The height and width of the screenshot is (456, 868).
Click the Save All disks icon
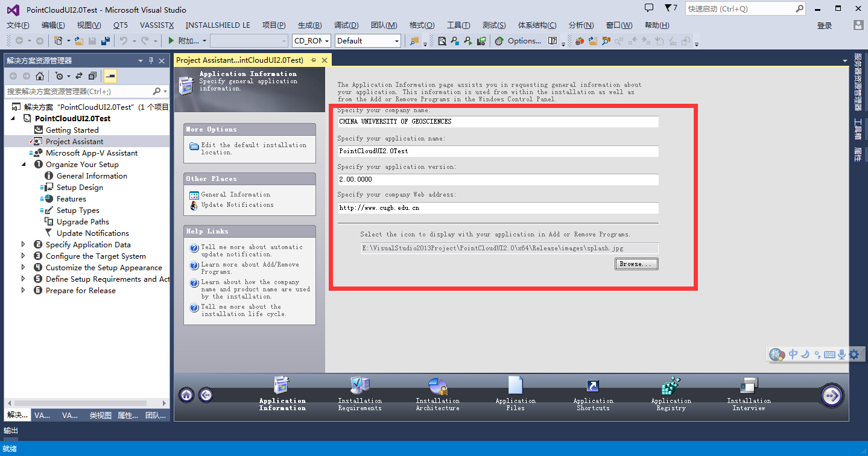pos(106,40)
